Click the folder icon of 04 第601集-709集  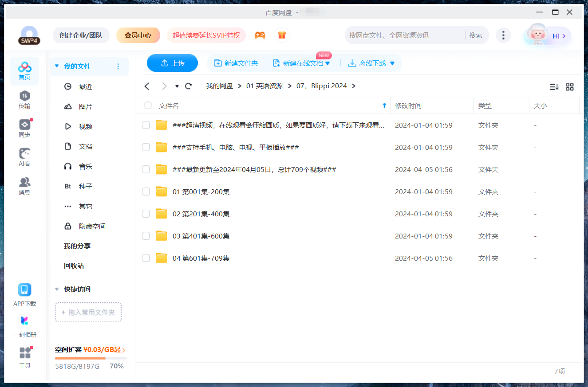coord(162,258)
